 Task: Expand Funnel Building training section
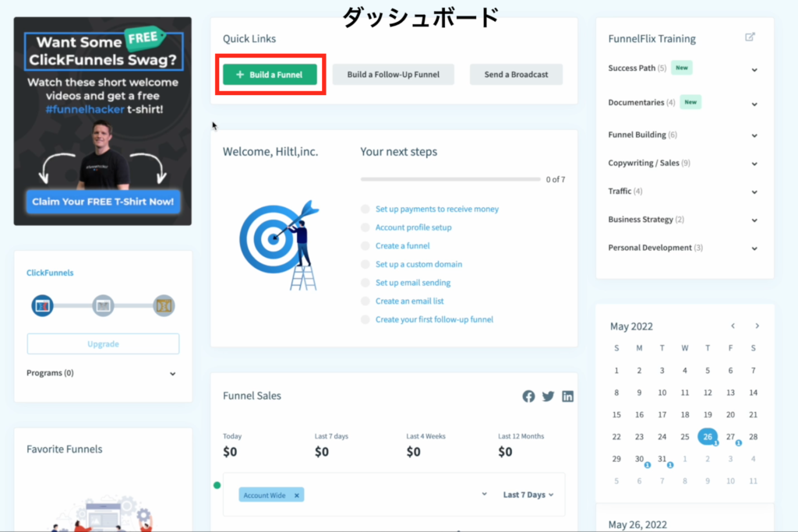tap(754, 136)
